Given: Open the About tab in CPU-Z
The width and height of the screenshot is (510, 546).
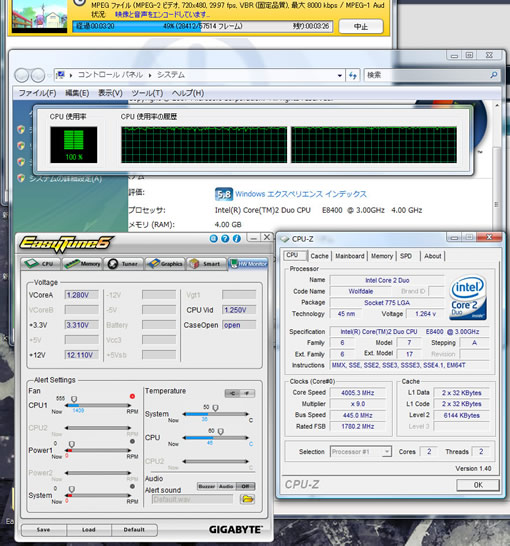Looking at the screenshot, I should 433,256.
